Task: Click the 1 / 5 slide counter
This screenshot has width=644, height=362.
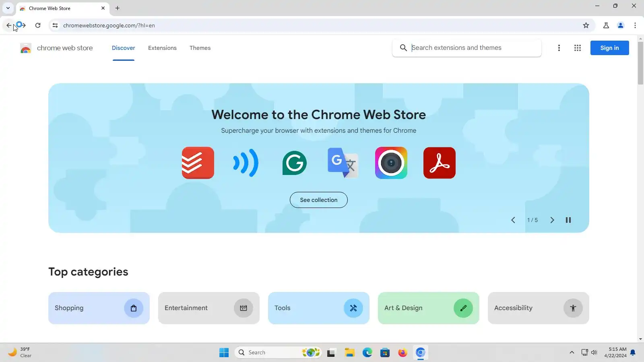Action: [533, 220]
